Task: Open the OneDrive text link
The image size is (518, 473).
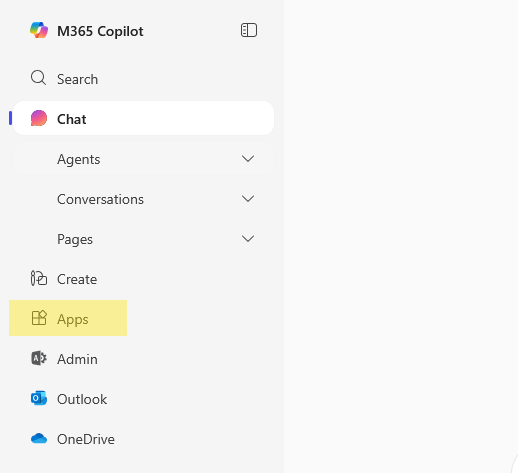Action: tap(86, 439)
